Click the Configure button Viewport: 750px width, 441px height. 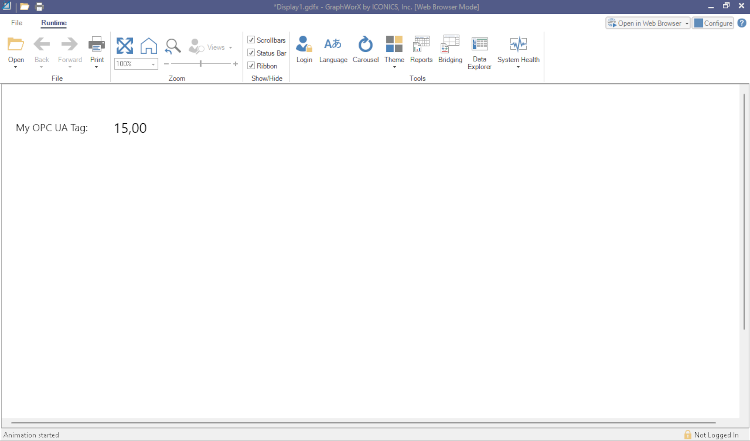coord(713,23)
